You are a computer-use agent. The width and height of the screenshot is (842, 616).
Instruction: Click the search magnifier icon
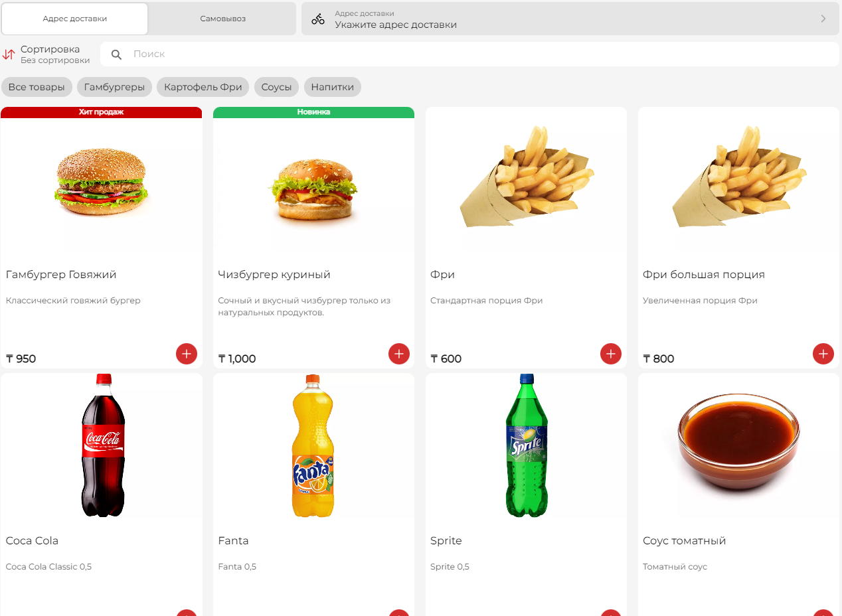[x=116, y=54]
